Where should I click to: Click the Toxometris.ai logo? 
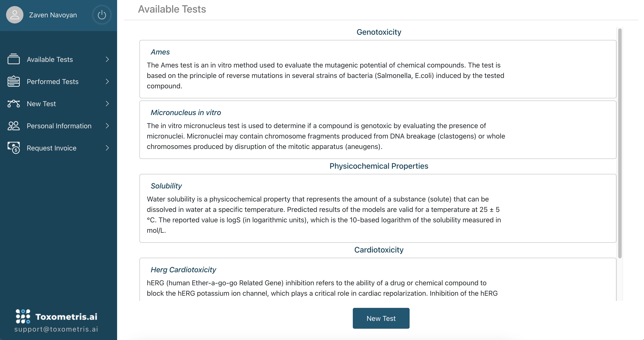[56, 317]
